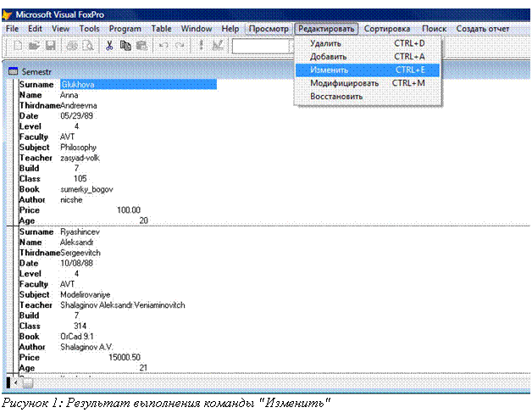
Task: Click the Date value 05/29/89
Action: (x=77, y=116)
